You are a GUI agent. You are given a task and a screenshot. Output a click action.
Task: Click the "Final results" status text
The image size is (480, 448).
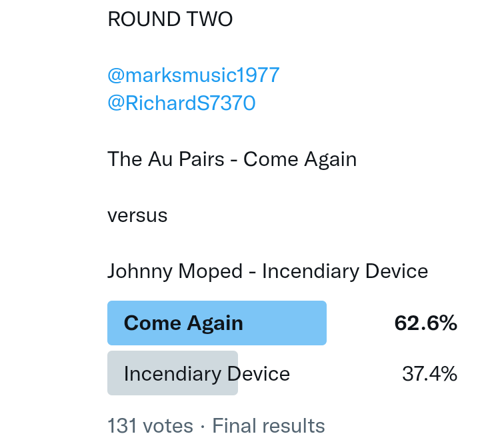269,426
